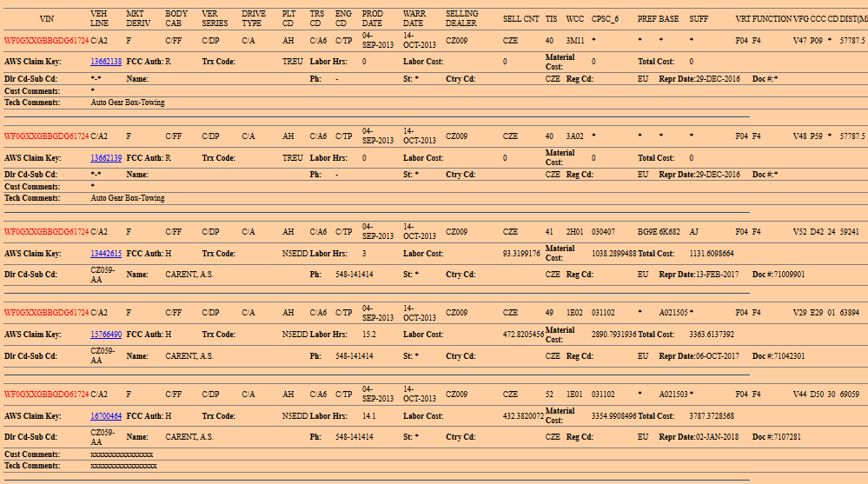Click the SELLING DEALER column header
The image size is (868, 484).
point(461,19)
